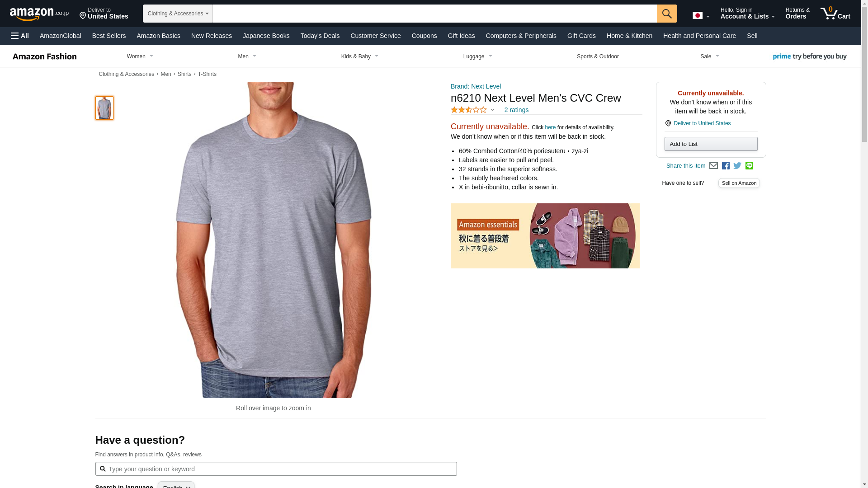The height and width of the screenshot is (488, 868).
Task: Select the gray T-shirt thumbnail
Action: 104,108
